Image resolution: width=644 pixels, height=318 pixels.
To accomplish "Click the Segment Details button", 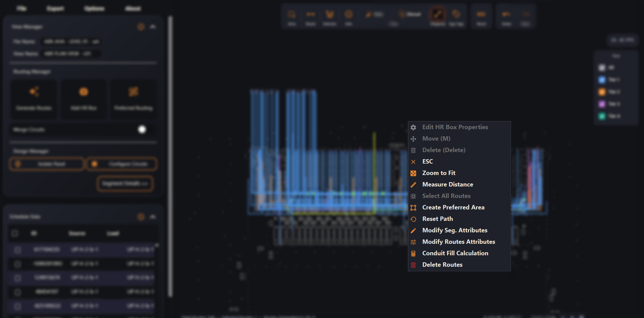I will tap(125, 184).
